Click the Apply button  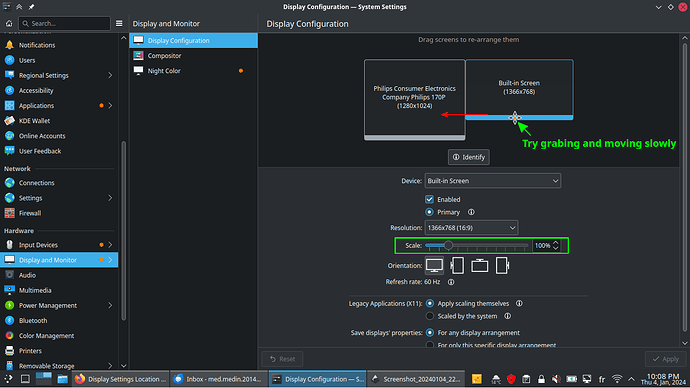click(x=666, y=359)
